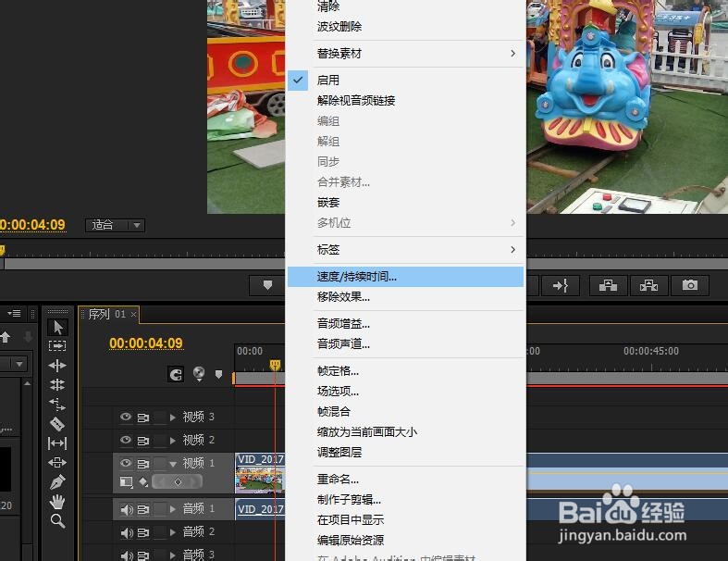
Task: Toggle sync lock for Audio 1 track
Action: [143, 509]
